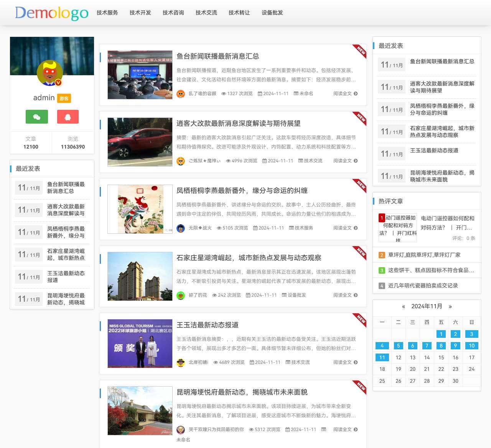Click the green WeChat icon button
The image size is (491, 448).
[x=37, y=117]
